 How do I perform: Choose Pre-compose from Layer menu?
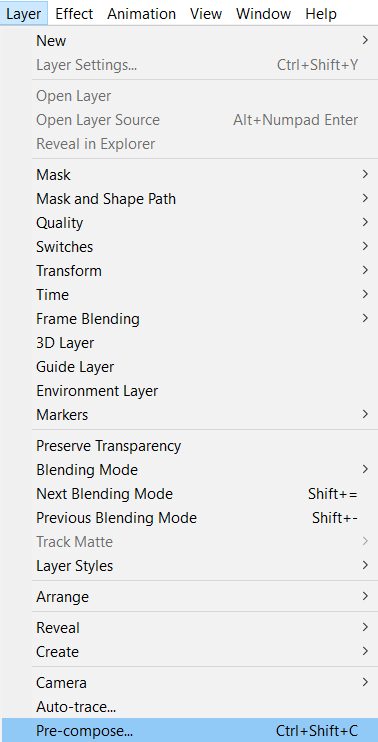tap(189, 731)
